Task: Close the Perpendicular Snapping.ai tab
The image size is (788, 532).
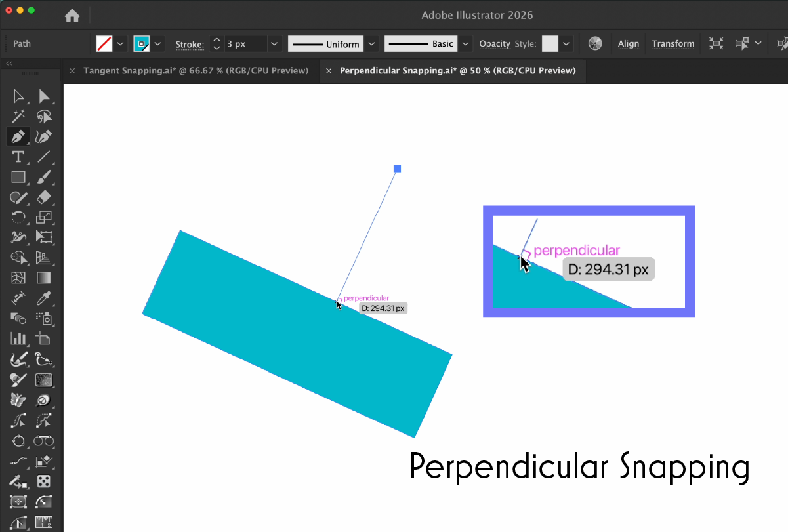Action: click(x=329, y=71)
